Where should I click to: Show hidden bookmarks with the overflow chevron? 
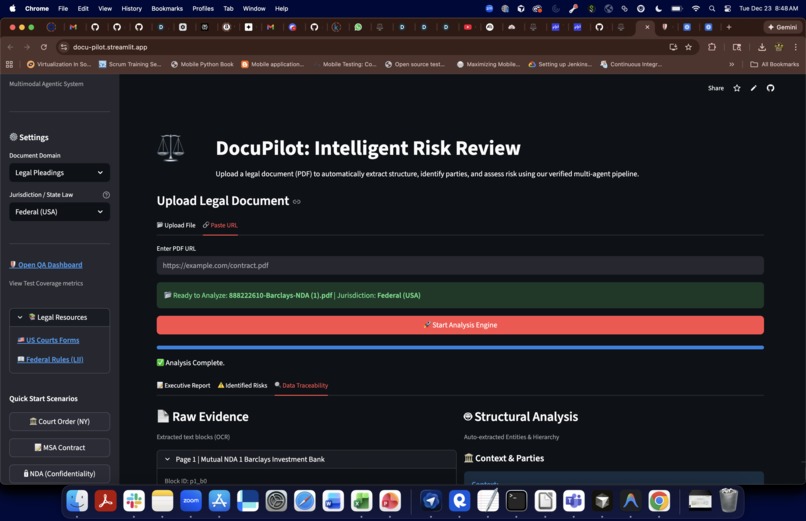click(731, 64)
